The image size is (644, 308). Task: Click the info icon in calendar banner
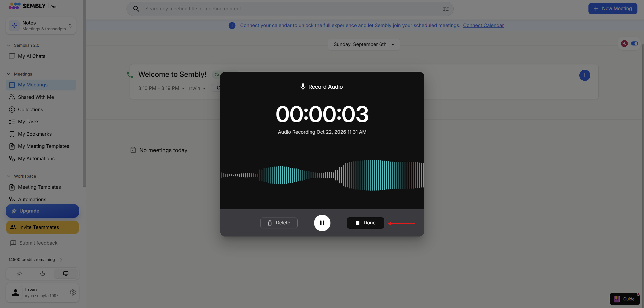(x=232, y=26)
